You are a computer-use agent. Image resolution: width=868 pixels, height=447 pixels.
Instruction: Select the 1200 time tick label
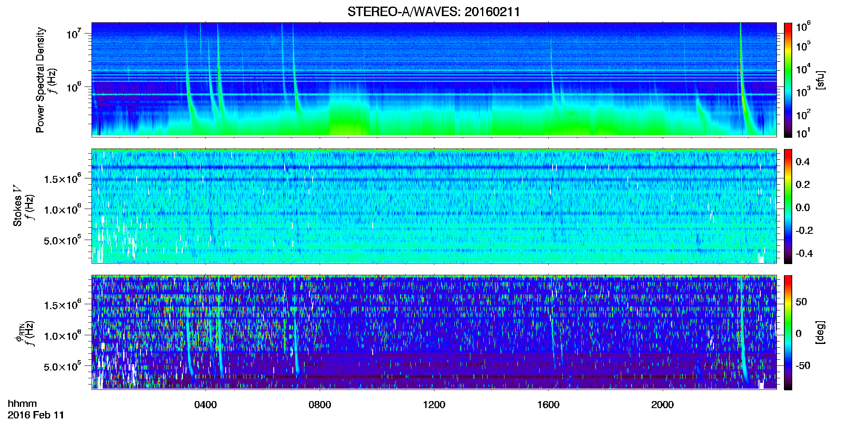(x=434, y=404)
